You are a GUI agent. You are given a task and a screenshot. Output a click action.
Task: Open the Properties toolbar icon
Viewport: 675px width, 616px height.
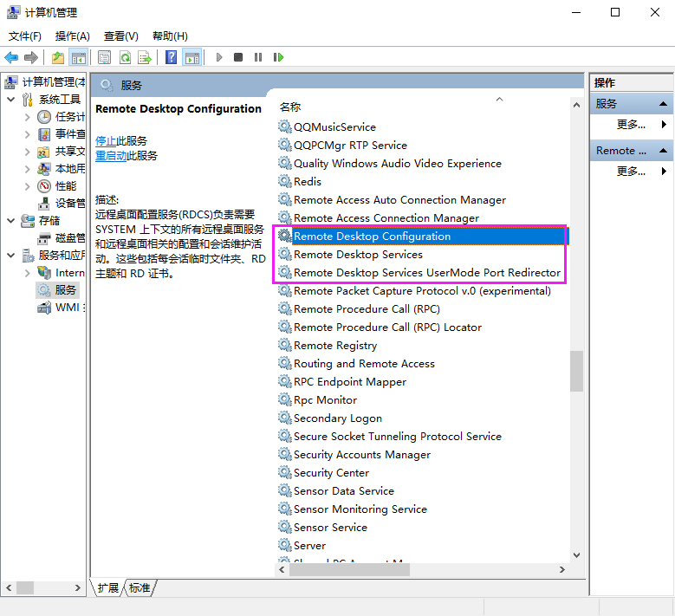tap(104, 57)
